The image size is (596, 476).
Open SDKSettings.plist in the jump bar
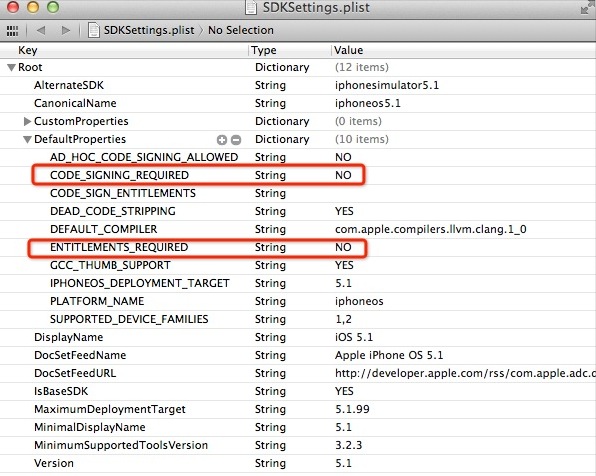coord(149,30)
